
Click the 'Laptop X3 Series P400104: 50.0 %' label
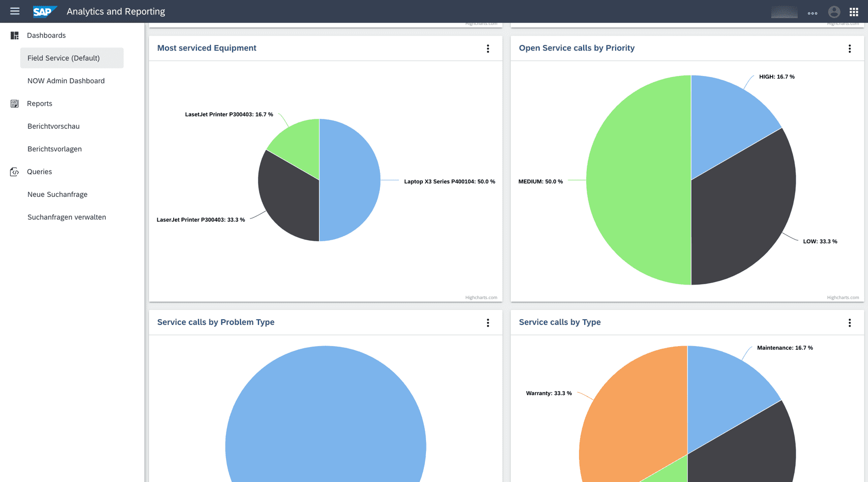[x=449, y=181]
